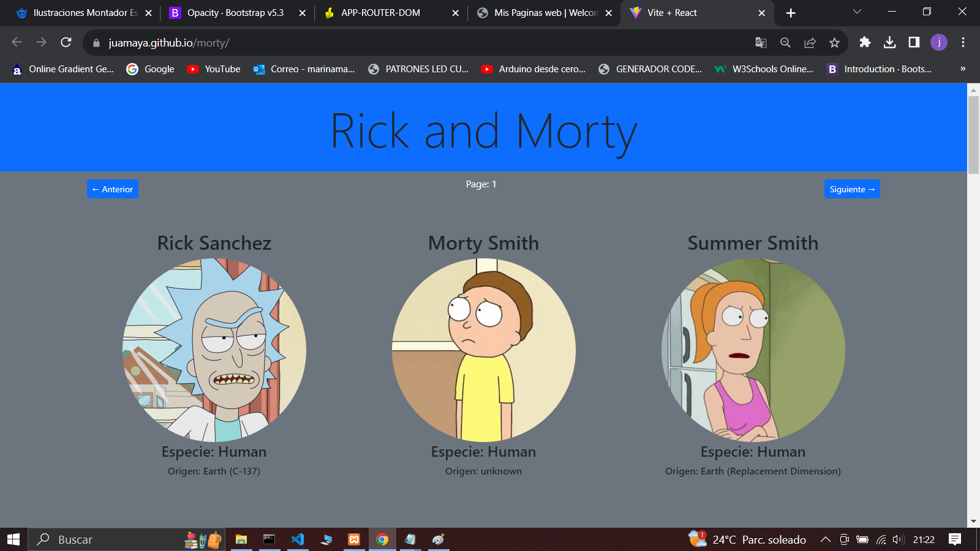The width and height of the screenshot is (980, 551).
Task: Open terminal app in taskbar
Action: tap(269, 539)
